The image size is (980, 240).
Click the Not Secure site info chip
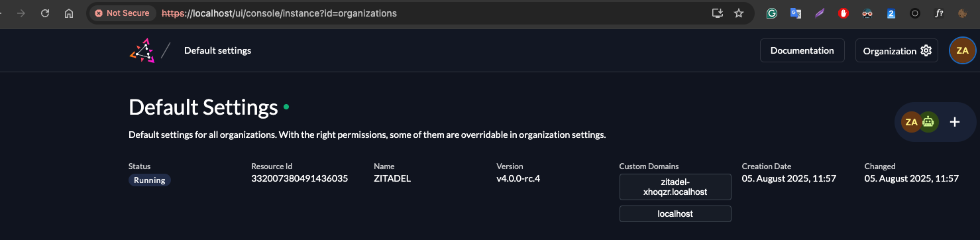(x=122, y=13)
